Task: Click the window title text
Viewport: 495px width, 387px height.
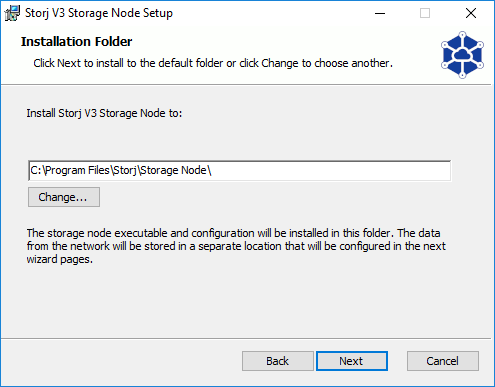Action: (x=99, y=13)
